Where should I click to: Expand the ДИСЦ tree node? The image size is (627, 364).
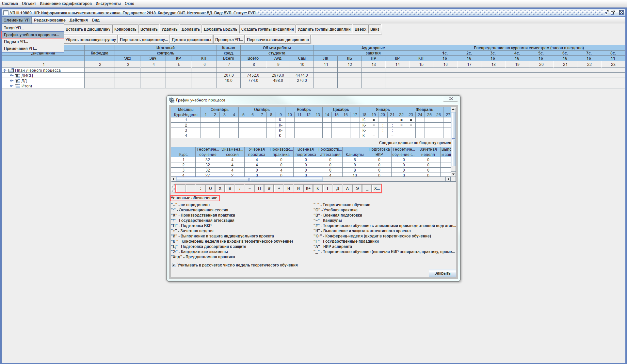tap(11, 76)
